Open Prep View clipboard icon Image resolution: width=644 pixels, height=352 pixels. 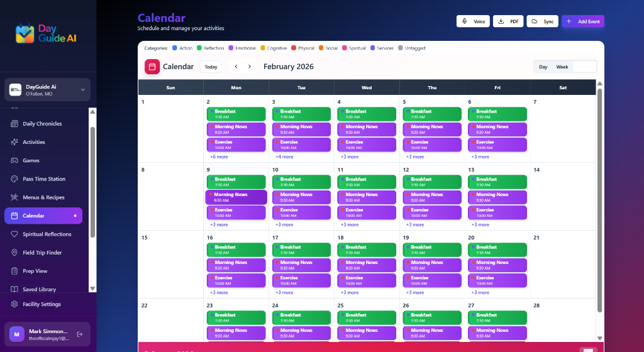[14, 271]
